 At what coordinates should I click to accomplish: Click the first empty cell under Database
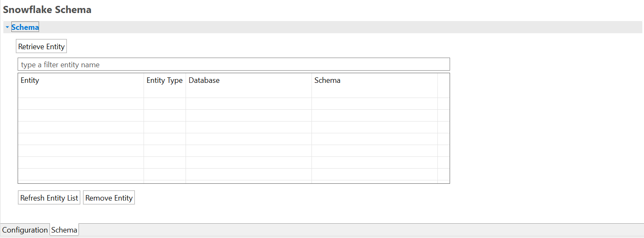(249, 103)
